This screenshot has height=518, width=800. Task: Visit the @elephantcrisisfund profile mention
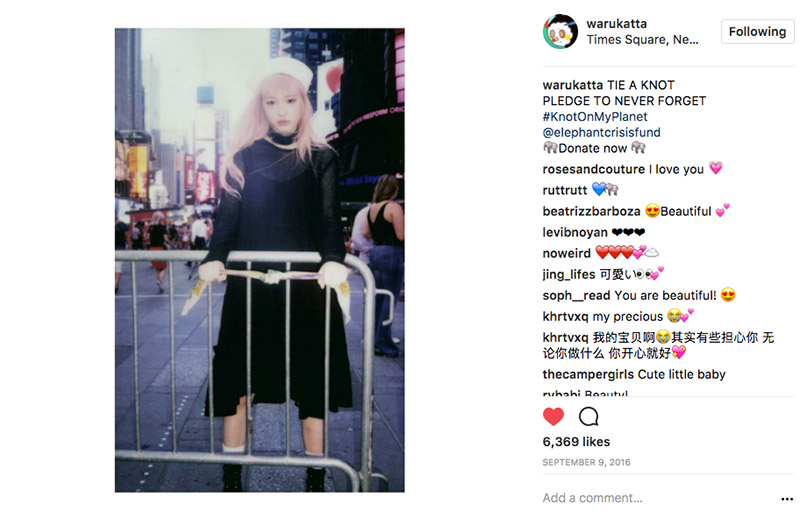pos(602,132)
